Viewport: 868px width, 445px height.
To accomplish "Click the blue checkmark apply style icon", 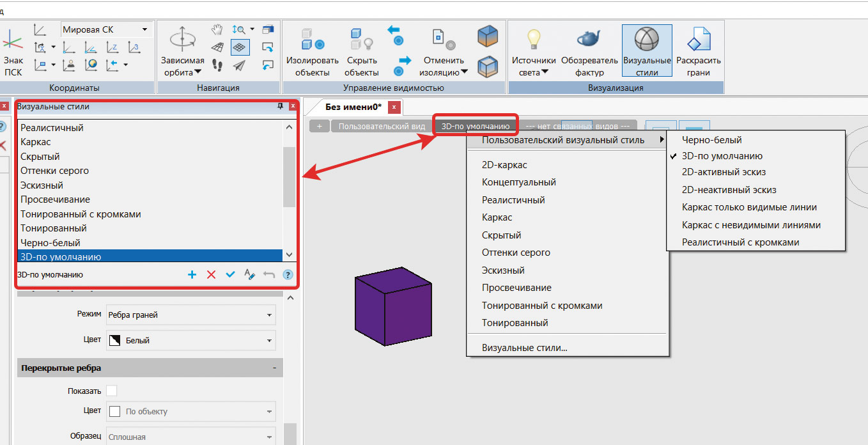I will [230, 274].
